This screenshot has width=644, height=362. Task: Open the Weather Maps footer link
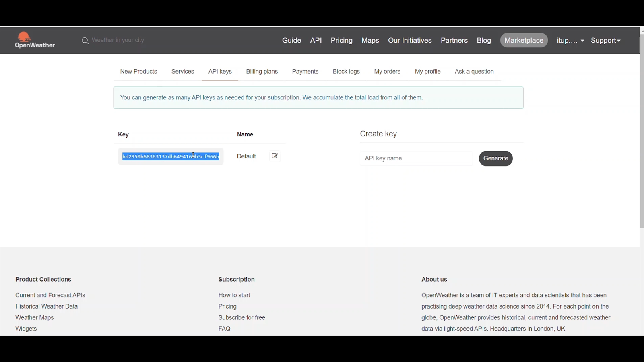pos(35,318)
